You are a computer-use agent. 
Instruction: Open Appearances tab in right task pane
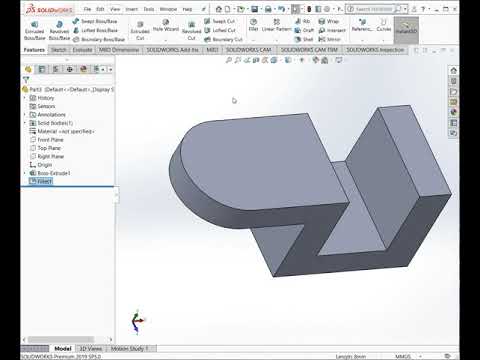point(453,112)
